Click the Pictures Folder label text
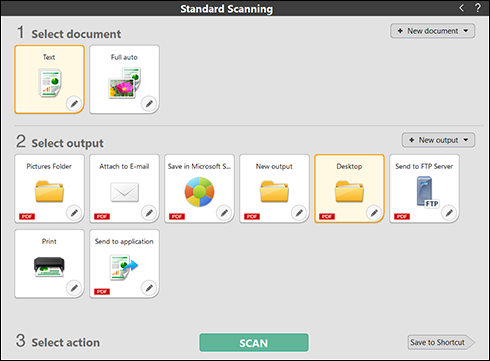Screen dimensions: 490x361 [x=49, y=166]
